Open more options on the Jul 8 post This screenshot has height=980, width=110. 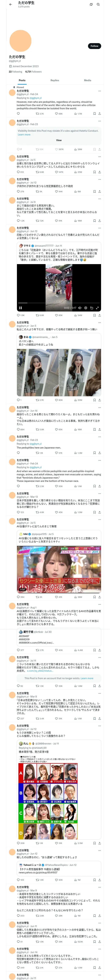pyautogui.click(x=99, y=199)
